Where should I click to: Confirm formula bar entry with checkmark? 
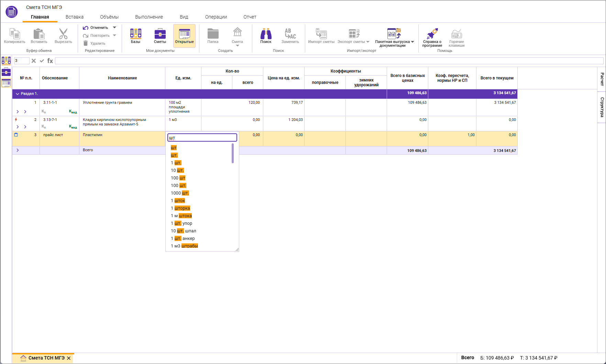click(42, 61)
